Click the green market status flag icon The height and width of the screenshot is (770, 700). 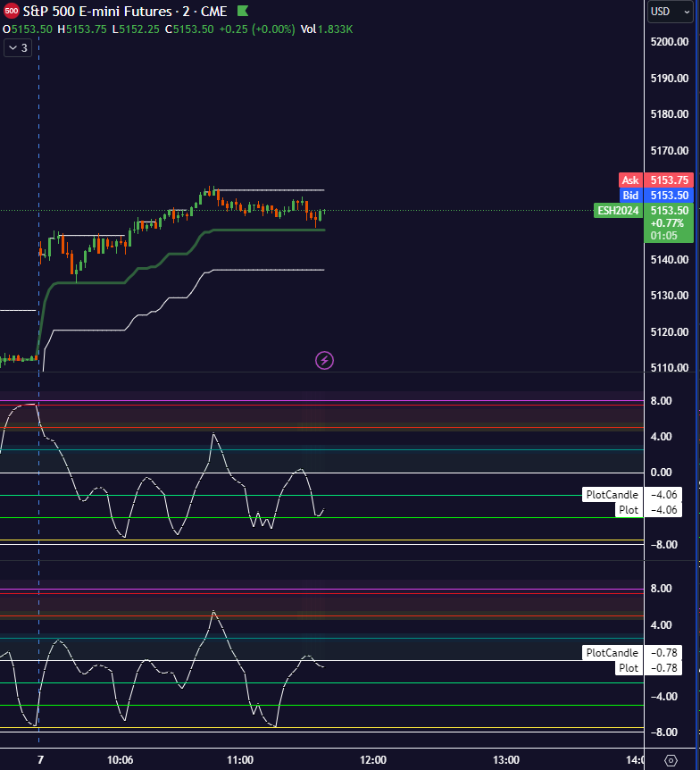[243, 11]
